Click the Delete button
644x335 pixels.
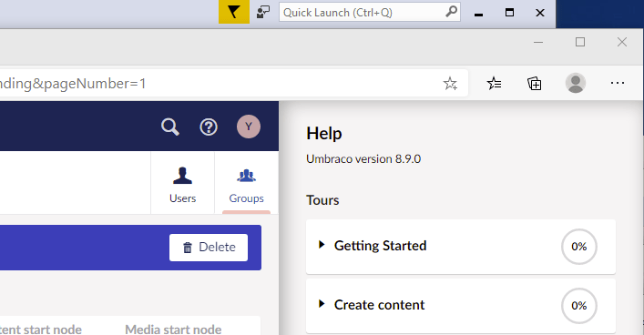[x=209, y=248]
